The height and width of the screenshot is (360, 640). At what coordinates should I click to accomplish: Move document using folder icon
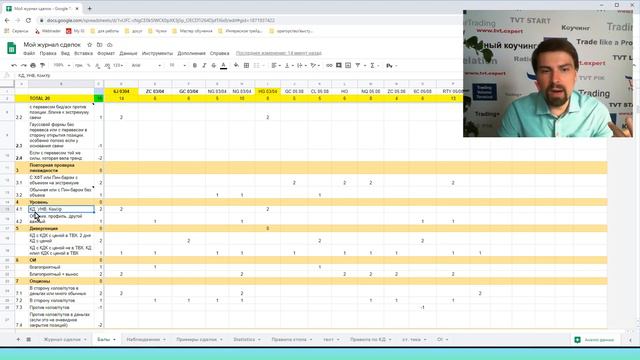(100, 44)
